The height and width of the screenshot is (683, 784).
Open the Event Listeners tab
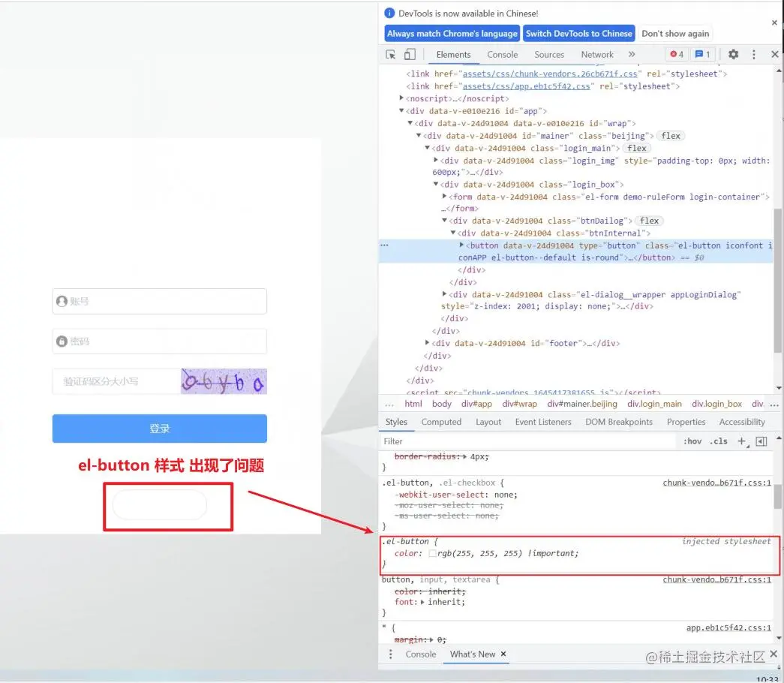point(543,422)
